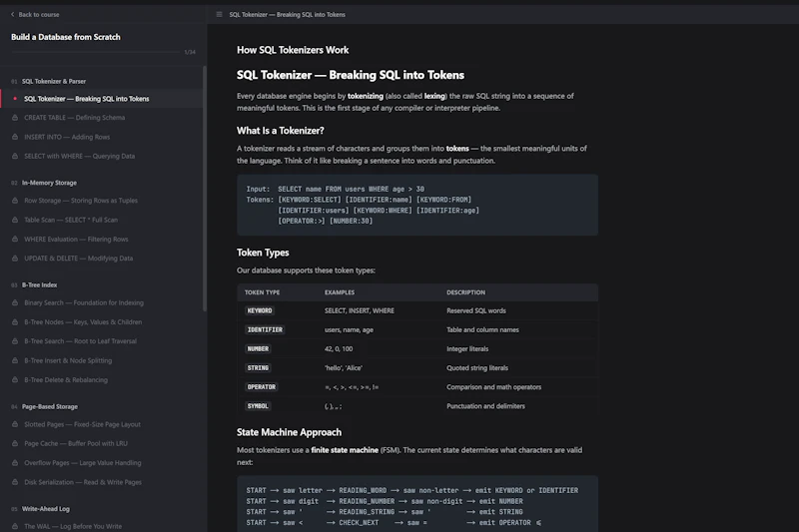
Task: Click the Build a Database from Scratch title
Action: pyautogui.click(x=66, y=37)
